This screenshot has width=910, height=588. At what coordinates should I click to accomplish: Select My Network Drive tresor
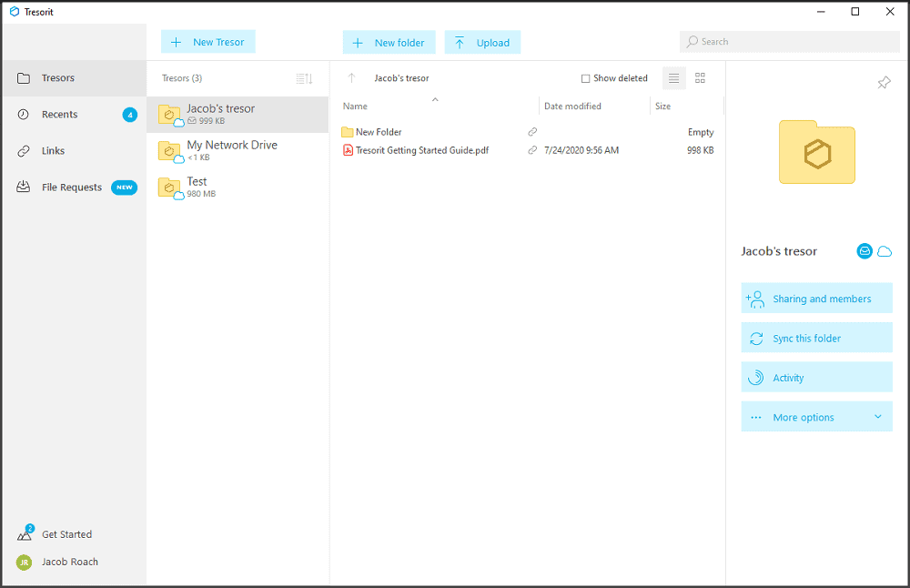click(x=238, y=151)
